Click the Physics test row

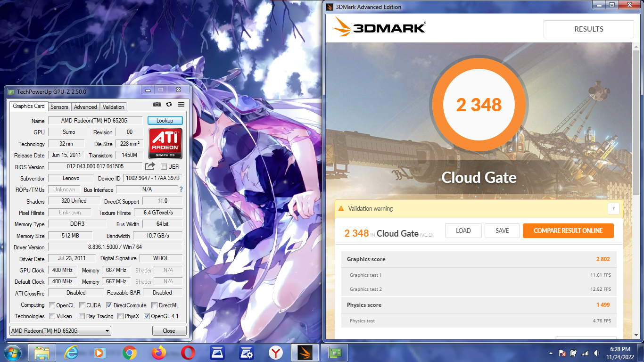pos(479,321)
